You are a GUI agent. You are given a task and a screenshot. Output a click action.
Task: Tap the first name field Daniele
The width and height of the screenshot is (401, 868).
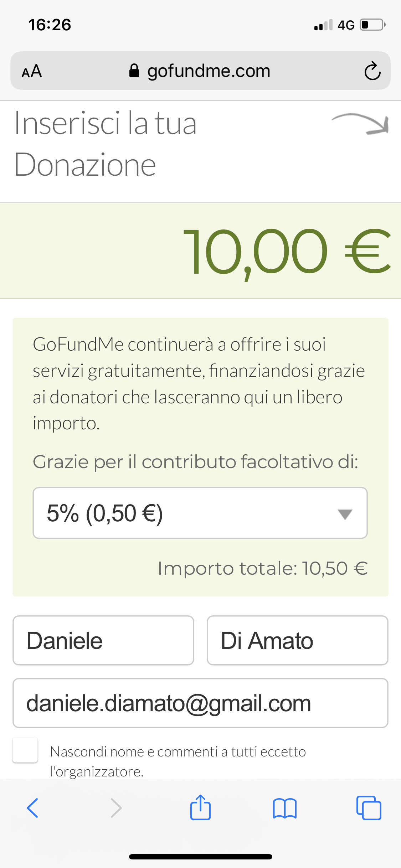click(x=103, y=640)
